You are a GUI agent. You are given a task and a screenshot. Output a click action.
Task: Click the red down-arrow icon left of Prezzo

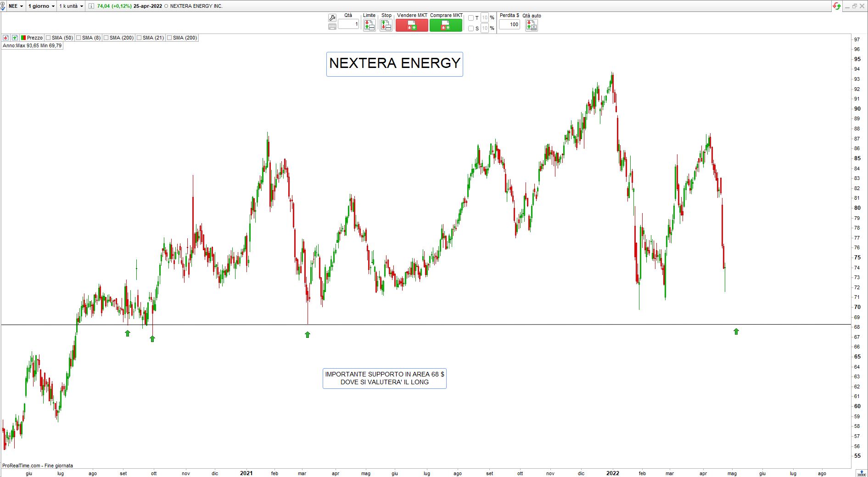coord(6,38)
